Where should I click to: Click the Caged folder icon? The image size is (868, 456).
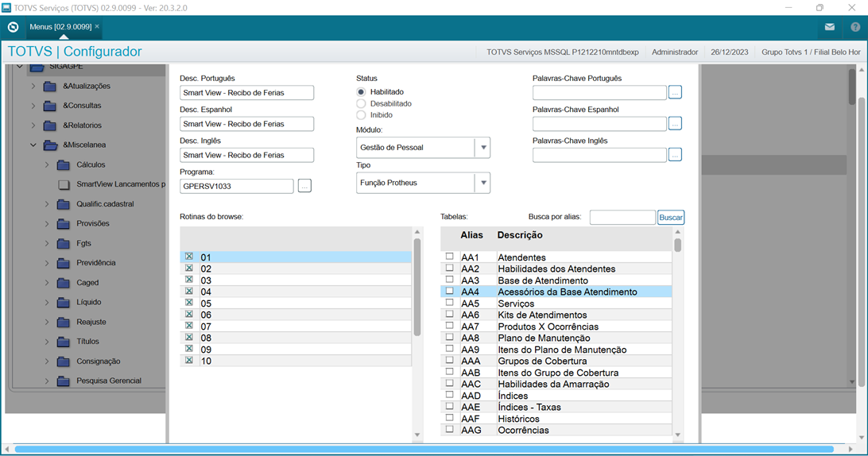[64, 283]
